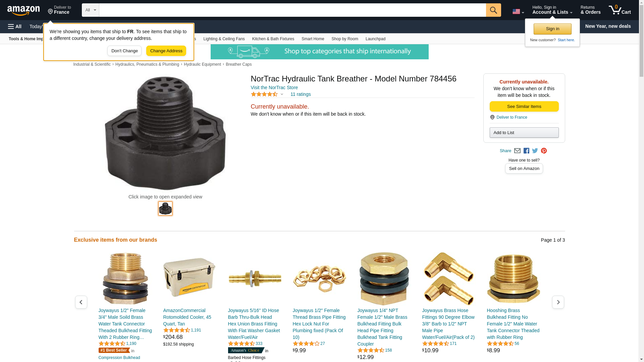Share on Facebook icon

(526, 151)
